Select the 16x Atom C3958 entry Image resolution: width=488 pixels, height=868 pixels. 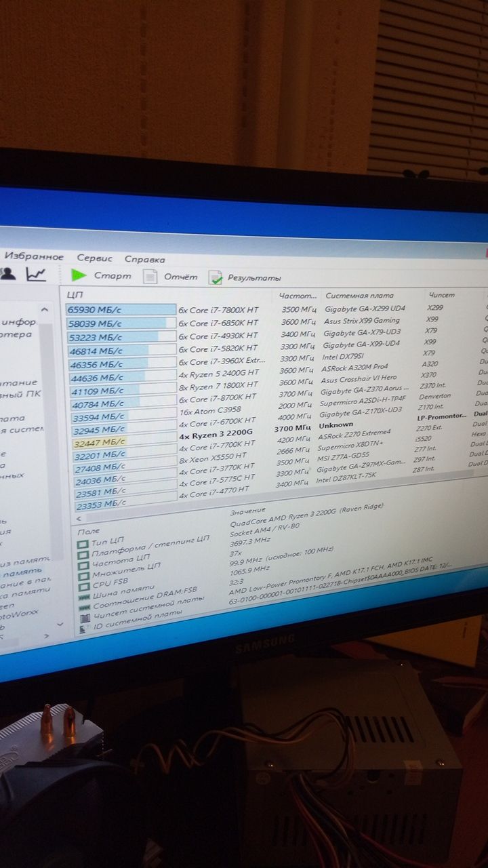coord(210,410)
